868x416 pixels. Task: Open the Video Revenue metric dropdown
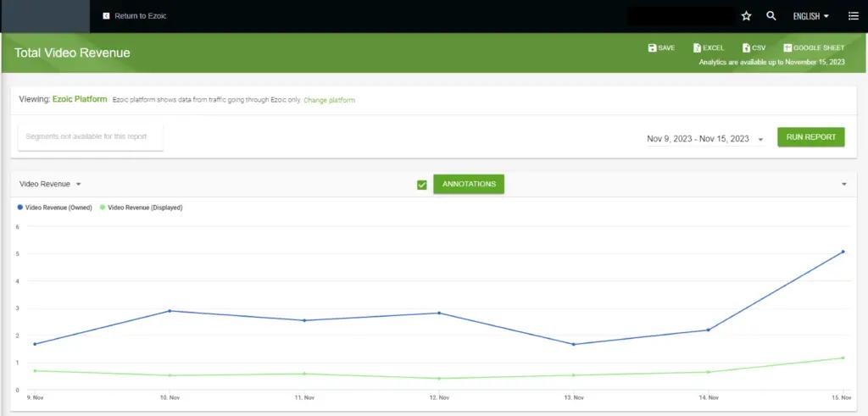pos(50,184)
